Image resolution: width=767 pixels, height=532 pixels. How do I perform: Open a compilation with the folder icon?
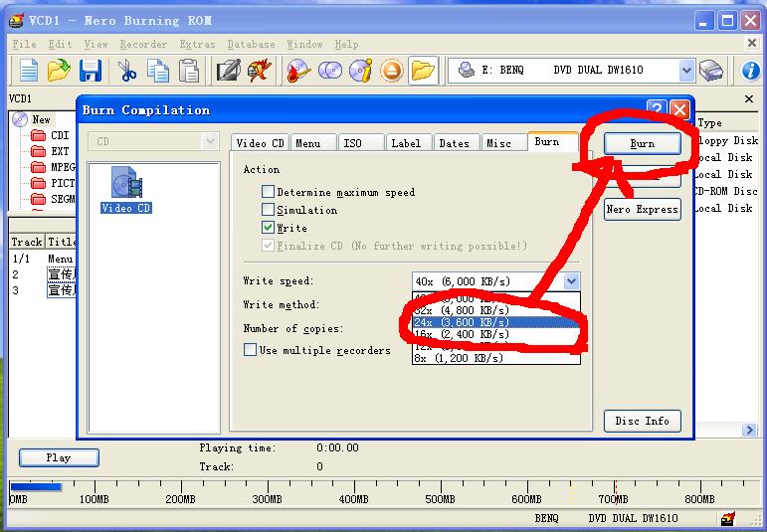[59, 71]
